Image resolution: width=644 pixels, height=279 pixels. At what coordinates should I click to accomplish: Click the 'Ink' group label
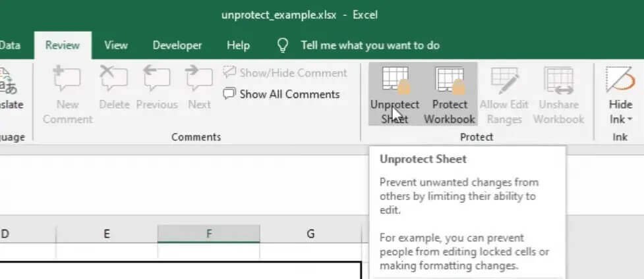620,137
